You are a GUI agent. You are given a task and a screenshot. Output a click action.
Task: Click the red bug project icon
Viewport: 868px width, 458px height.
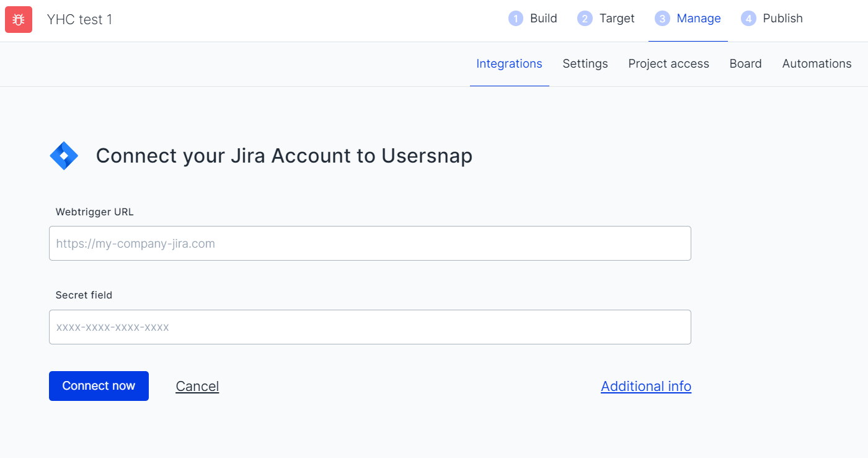[19, 19]
